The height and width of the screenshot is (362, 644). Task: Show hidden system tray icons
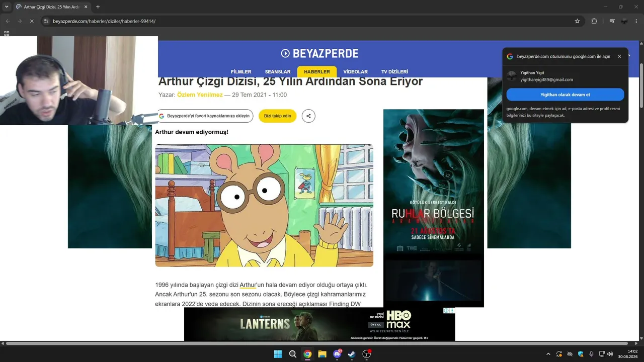(548, 354)
